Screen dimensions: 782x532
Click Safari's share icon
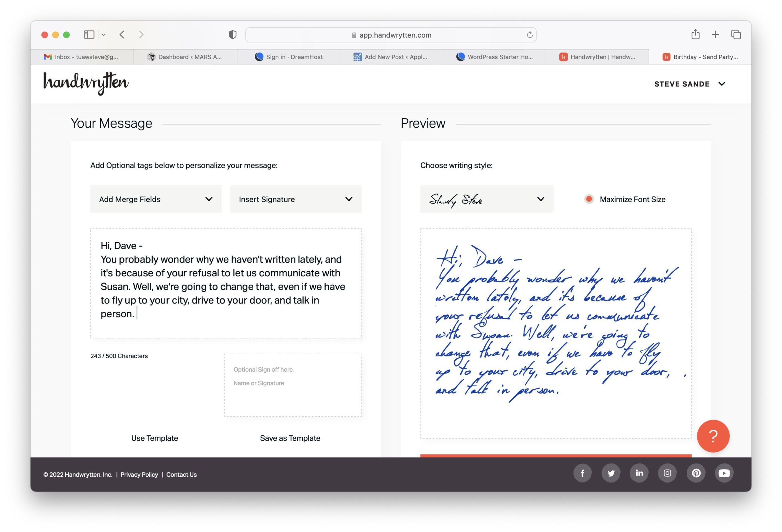695,35
